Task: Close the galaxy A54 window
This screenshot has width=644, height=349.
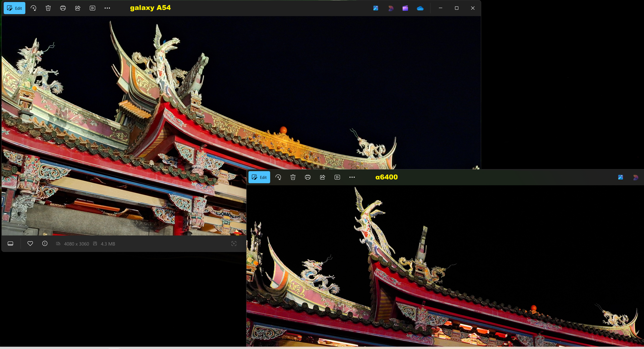Action: pyautogui.click(x=473, y=8)
